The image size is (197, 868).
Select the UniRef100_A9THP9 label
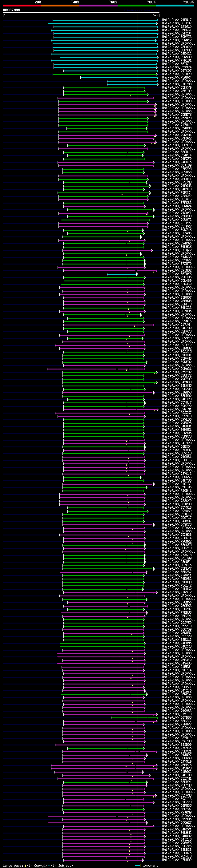(177, 74)
